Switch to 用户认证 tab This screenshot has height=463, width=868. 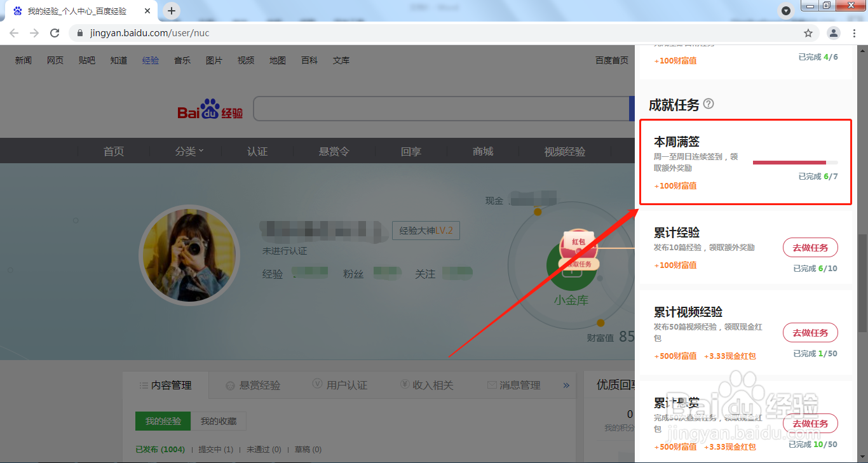[340, 385]
